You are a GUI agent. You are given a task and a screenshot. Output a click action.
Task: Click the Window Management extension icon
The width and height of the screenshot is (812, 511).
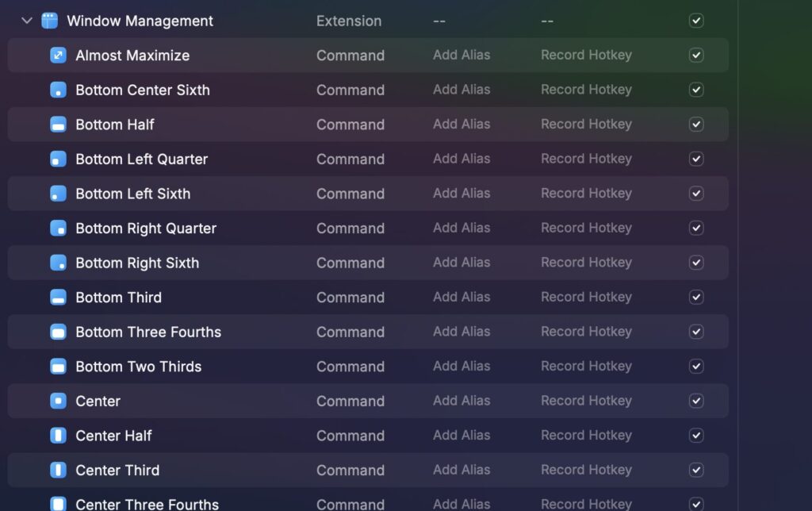tap(50, 21)
